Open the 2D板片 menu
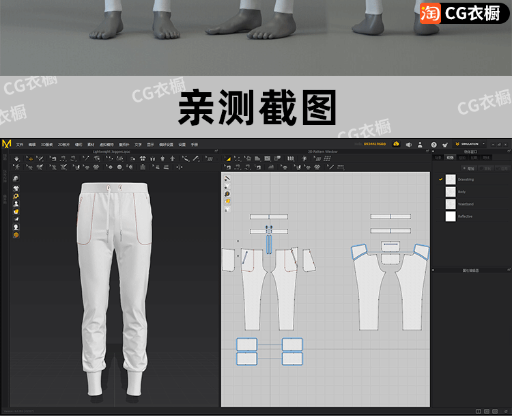Image resolution: width=512 pixels, height=420 pixels. (63, 144)
